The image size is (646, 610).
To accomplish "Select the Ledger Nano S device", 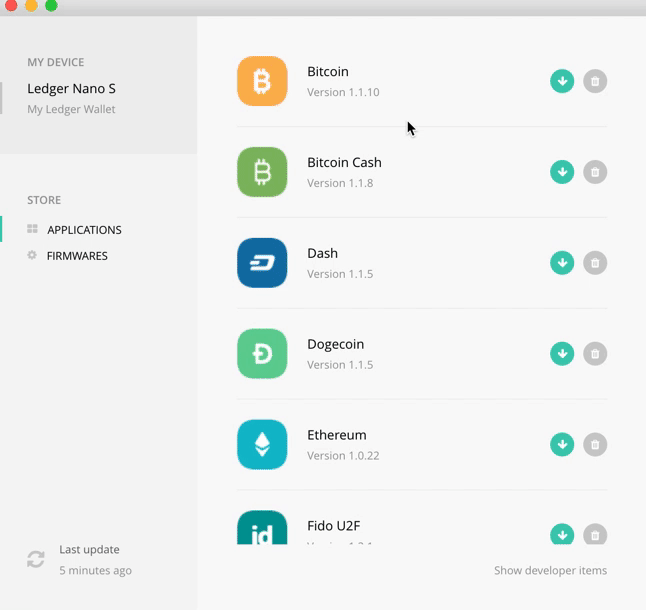I will 71,88.
